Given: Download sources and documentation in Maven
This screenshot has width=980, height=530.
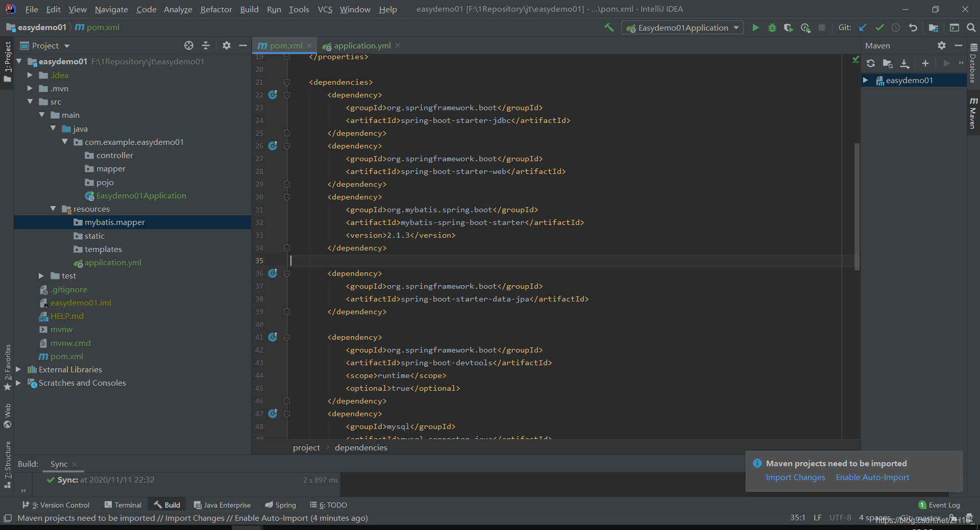Looking at the screenshot, I should tap(904, 63).
